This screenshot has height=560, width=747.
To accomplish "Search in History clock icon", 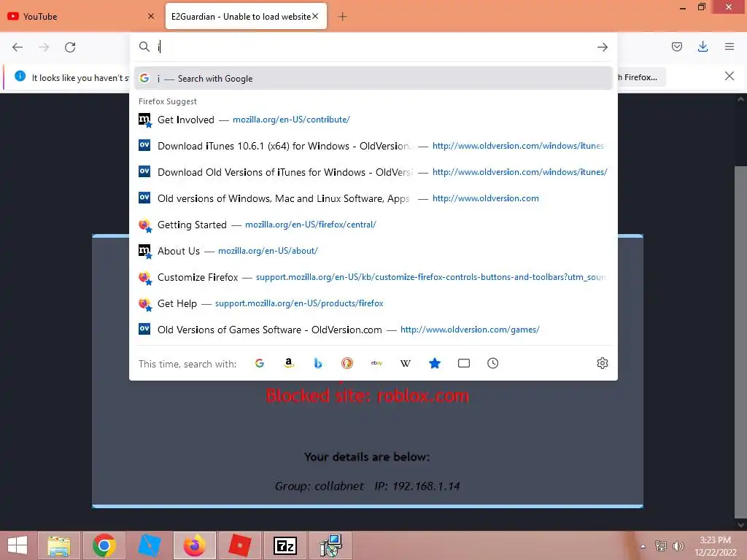I will [492, 363].
